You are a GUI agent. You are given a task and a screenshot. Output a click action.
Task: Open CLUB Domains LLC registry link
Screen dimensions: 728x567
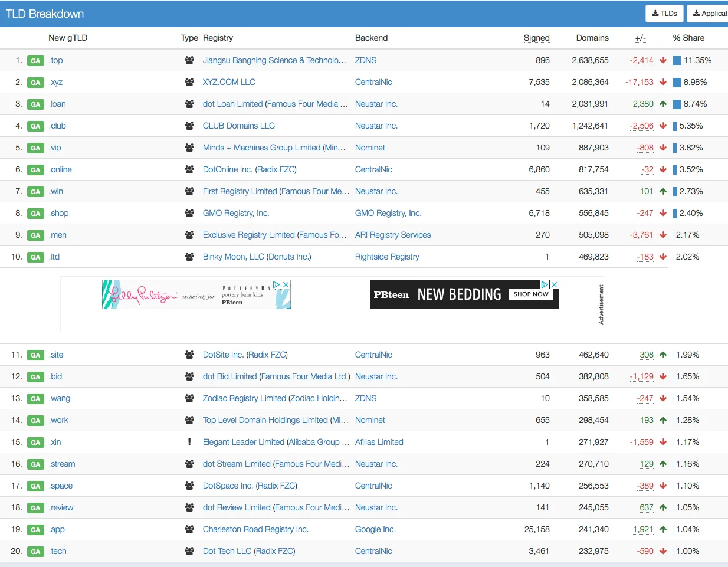(x=239, y=126)
